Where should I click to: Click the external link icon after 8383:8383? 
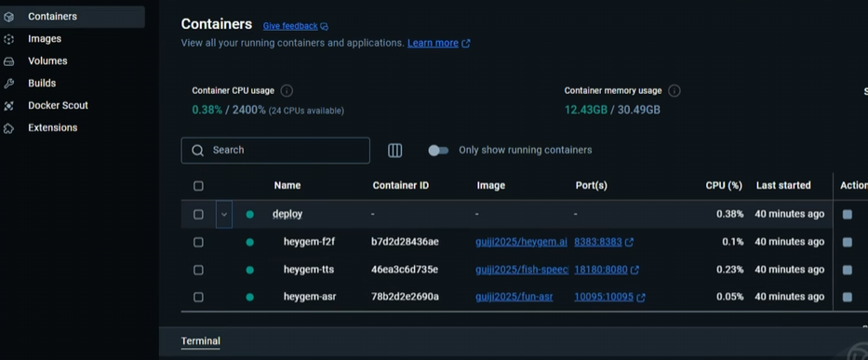pyautogui.click(x=630, y=242)
